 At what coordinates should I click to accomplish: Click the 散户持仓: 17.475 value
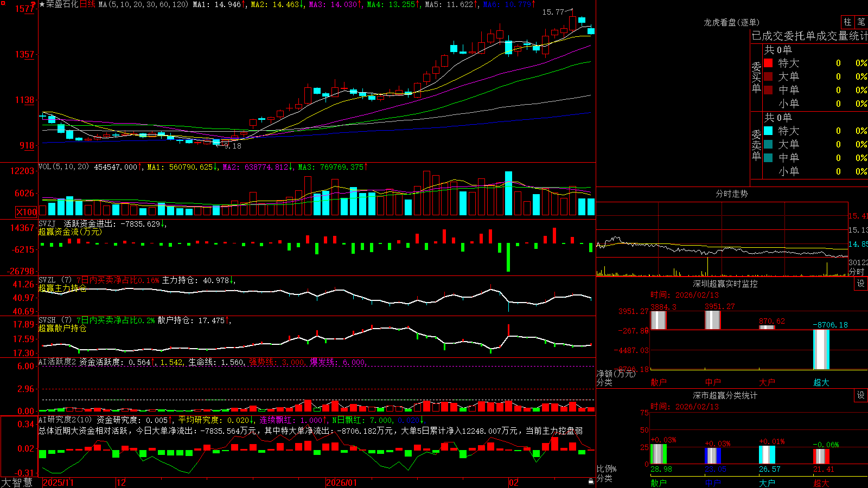tap(192, 320)
